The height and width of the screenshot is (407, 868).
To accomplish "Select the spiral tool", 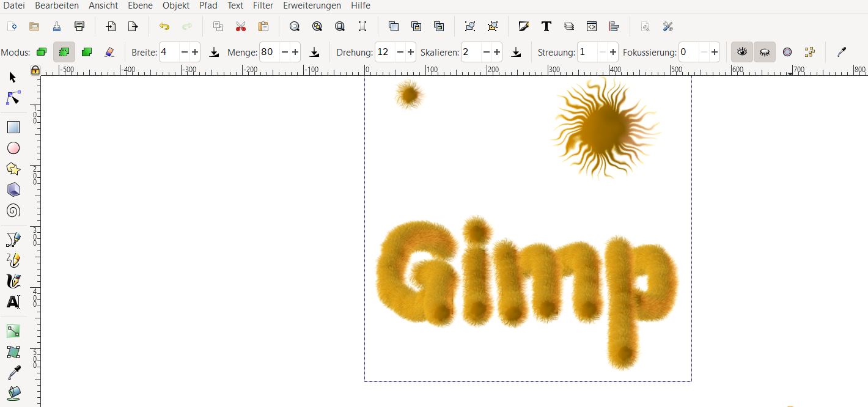I will (x=13, y=211).
